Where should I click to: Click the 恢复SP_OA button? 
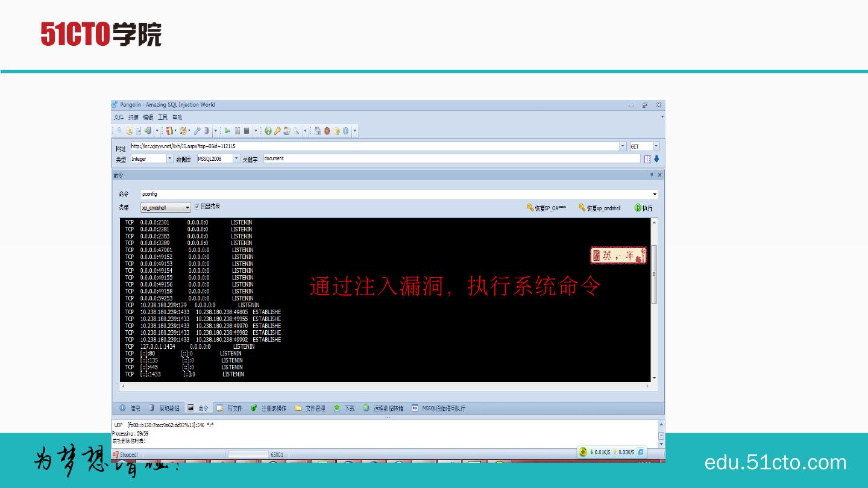(547, 208)
